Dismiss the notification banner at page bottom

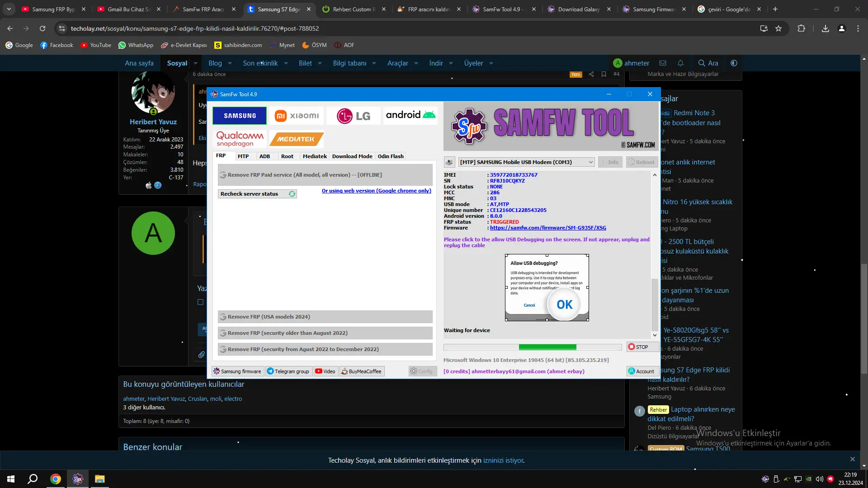[853, 459]
